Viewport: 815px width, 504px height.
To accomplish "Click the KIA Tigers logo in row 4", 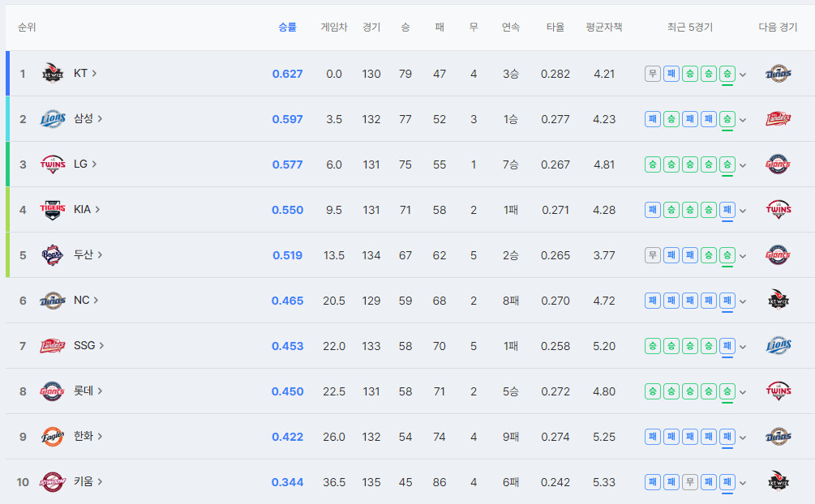I will coord(53,209).
